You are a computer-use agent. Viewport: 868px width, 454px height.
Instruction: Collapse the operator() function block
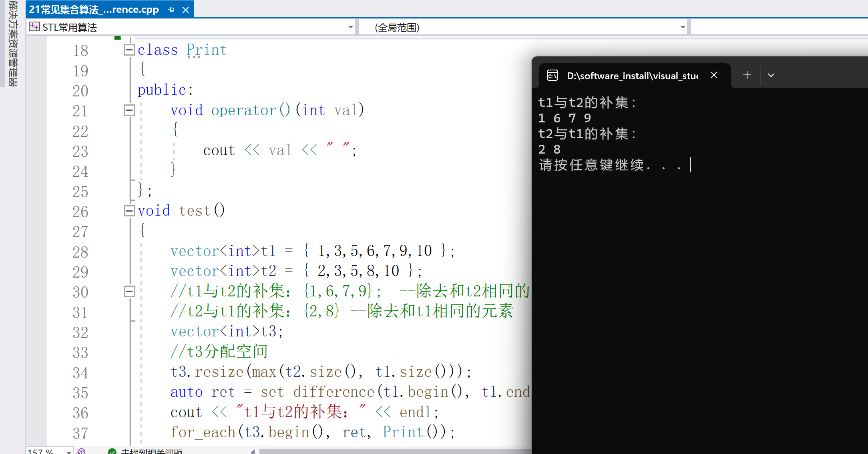point(129,110)
